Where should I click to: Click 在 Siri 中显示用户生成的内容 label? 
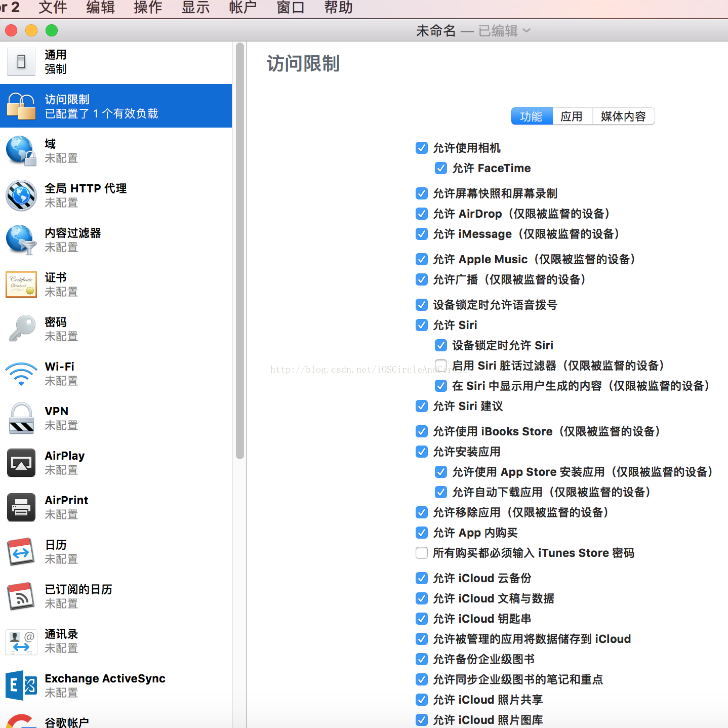[x=581, y=386]
